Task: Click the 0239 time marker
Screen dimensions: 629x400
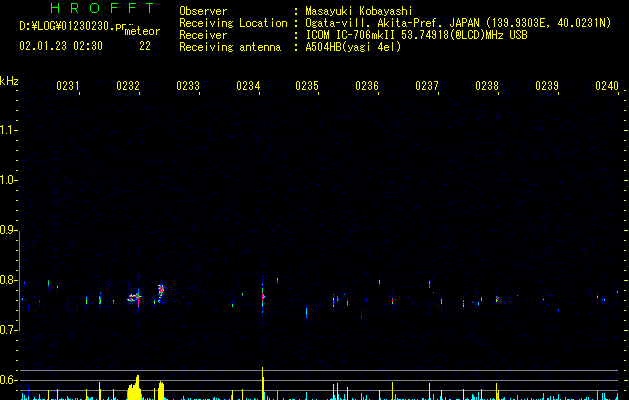Action: point(547,85)
